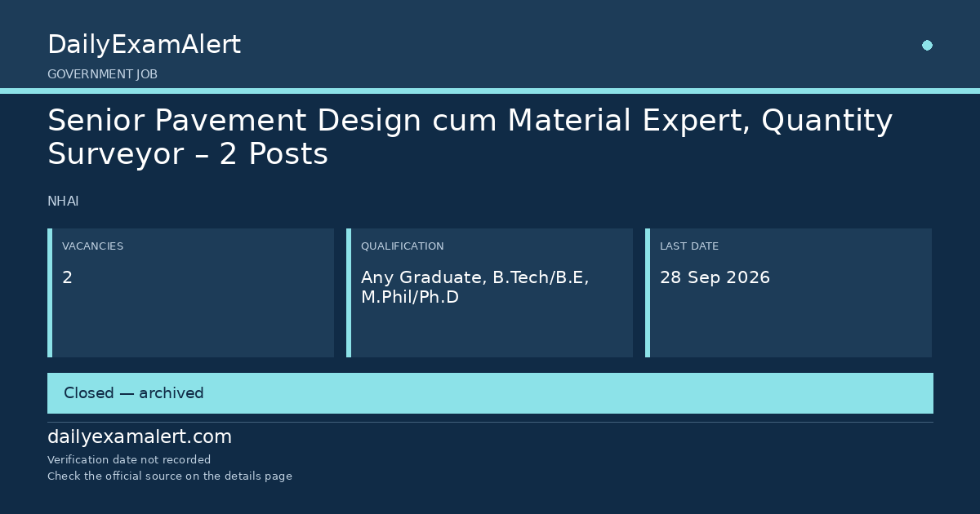Click Check the official source note

[169, 476]
